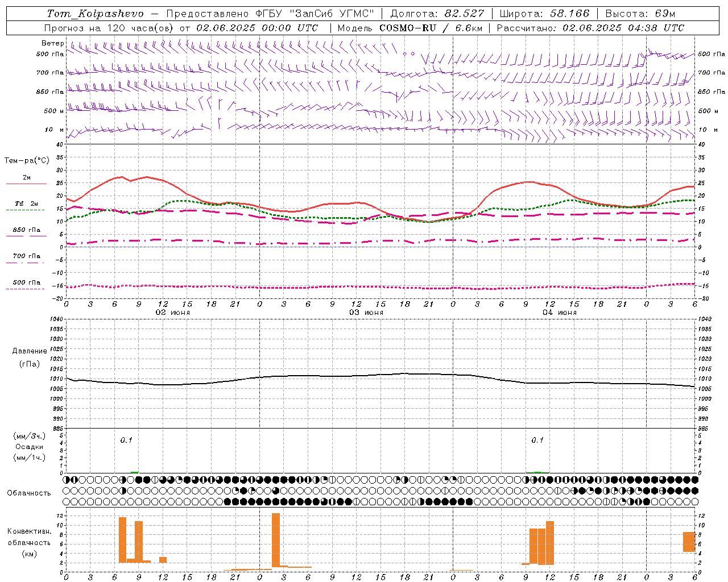728x582 pixels.
Task: Click the 'Осадки' precipitation label
Action: click(30, 447)
